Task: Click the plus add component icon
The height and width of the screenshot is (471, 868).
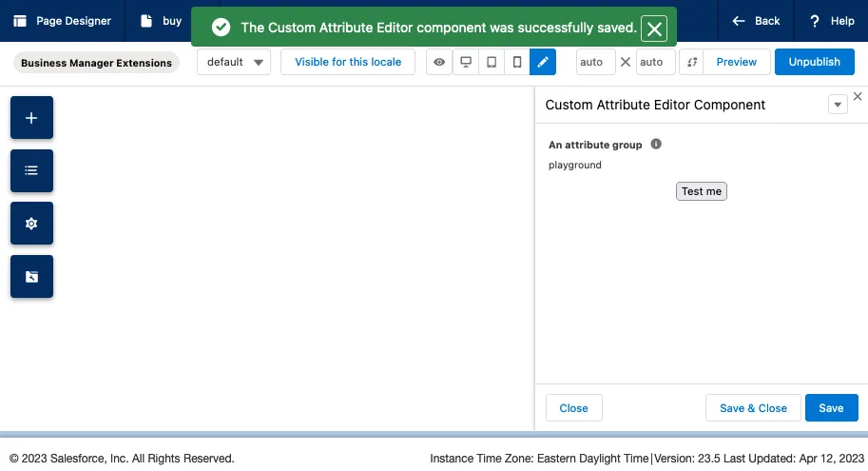Action: coord(31,118)
